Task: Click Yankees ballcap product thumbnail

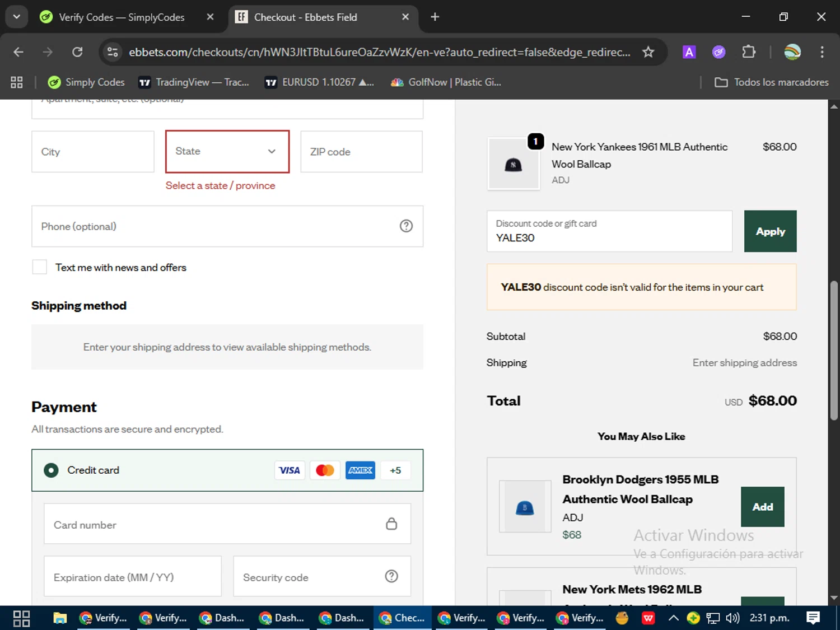Action: [x=514, y=164]
